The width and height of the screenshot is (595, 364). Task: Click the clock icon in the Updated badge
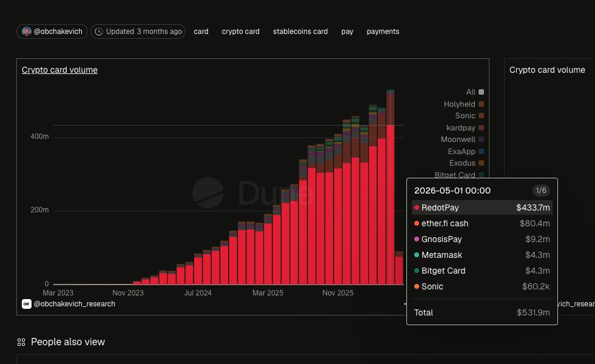99,32
